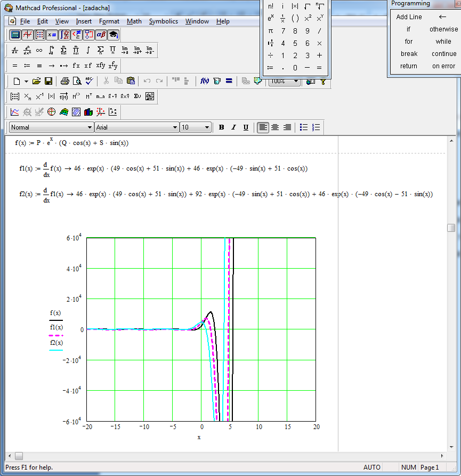
Task: Insert the definite integral operator
Action: point(51,51)
